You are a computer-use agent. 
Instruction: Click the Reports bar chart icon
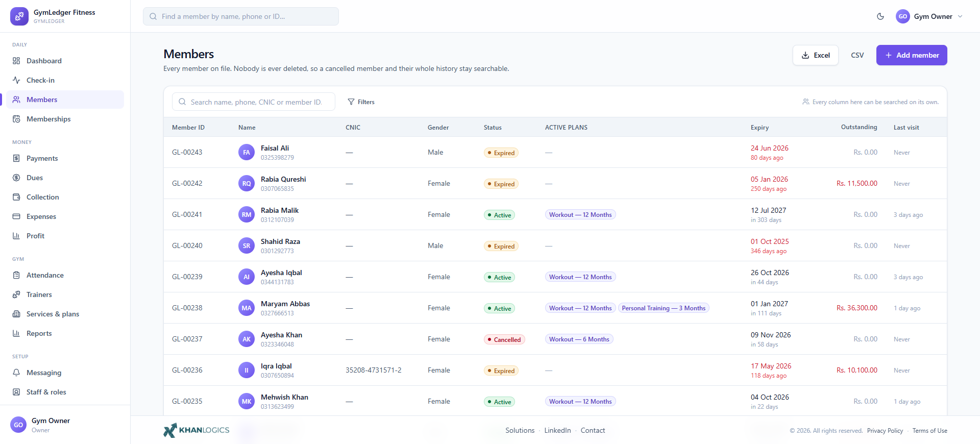[16, 333]
